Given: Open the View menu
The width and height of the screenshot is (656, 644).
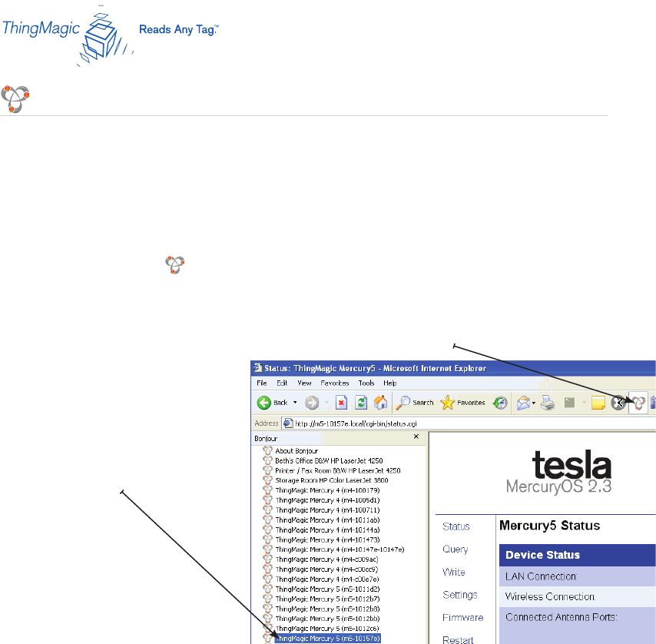Looking at the screenshot, I should (304, 383).
